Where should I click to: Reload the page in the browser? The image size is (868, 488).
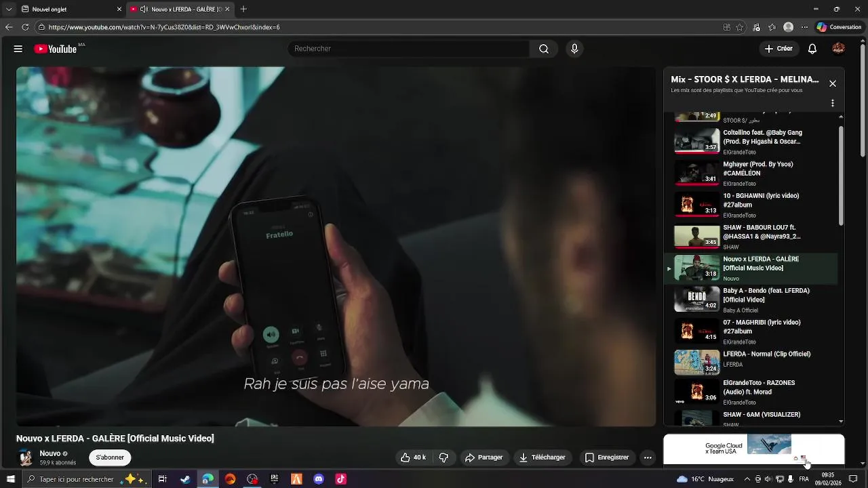point(25,27)
